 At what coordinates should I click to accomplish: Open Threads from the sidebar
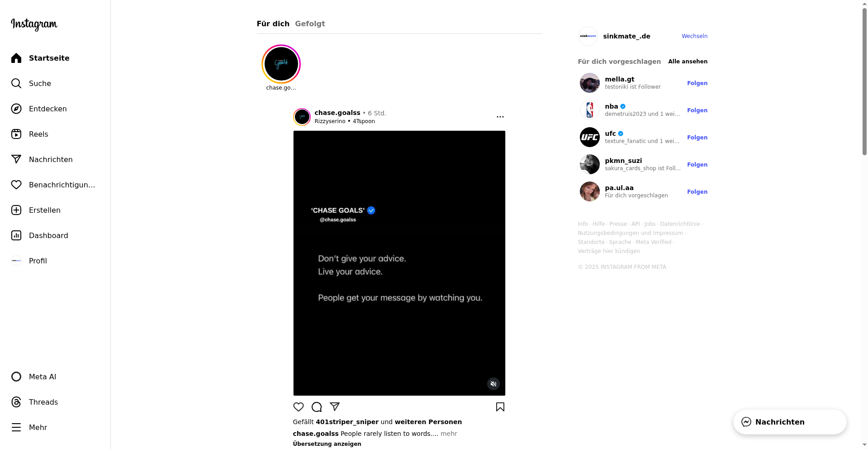pos(43,402)
